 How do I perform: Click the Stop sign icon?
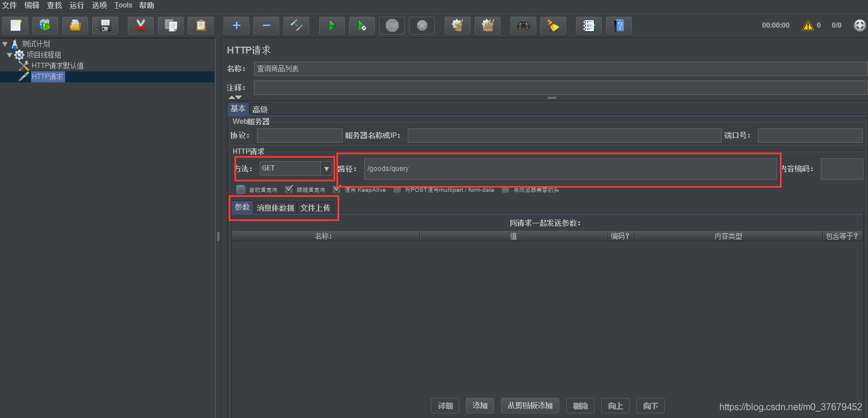point(392,25)
